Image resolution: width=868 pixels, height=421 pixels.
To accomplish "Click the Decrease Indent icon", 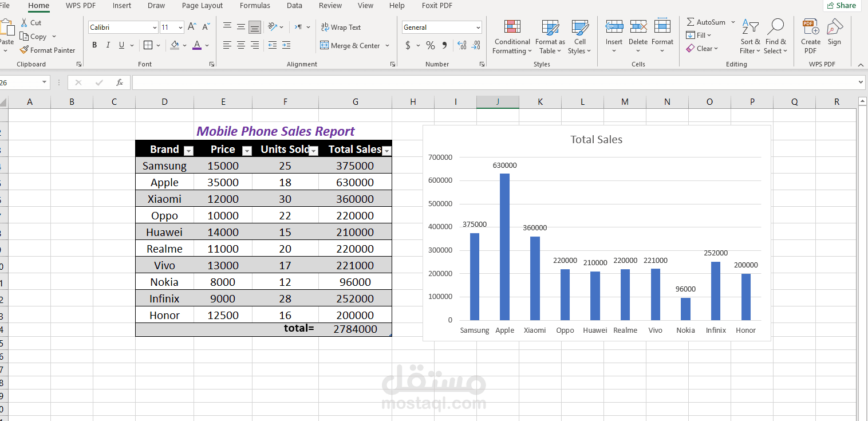I will [273, 45].
